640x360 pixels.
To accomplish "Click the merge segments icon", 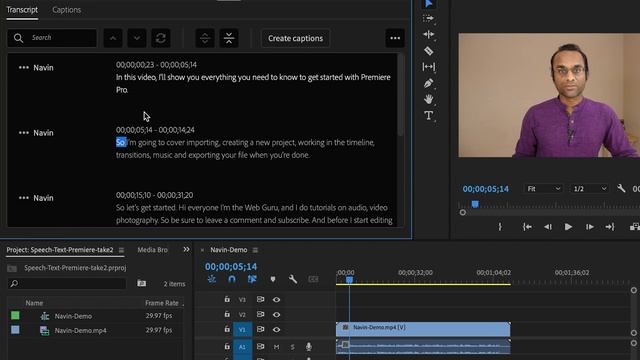I will point(229,38).
